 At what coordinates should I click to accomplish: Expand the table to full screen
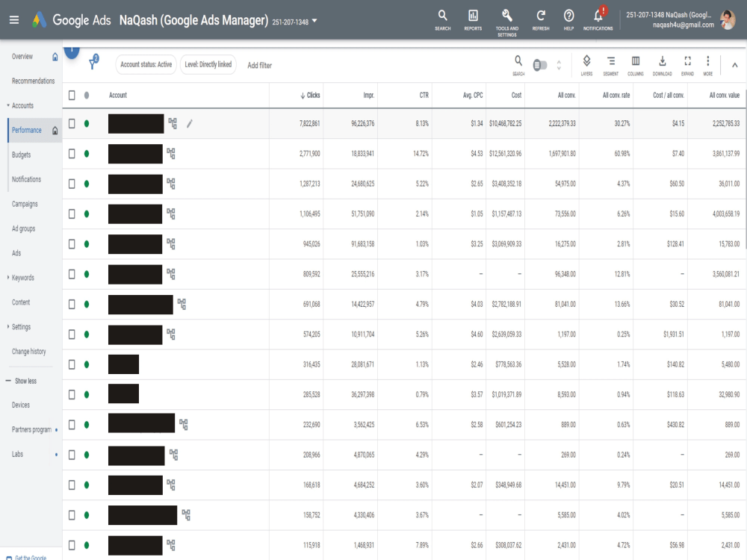[687, 65]
